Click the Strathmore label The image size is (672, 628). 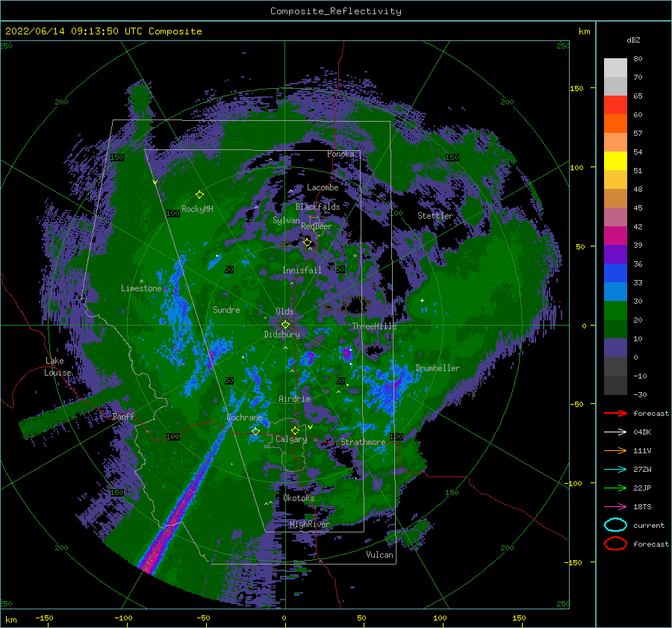(x=363, y=442)
